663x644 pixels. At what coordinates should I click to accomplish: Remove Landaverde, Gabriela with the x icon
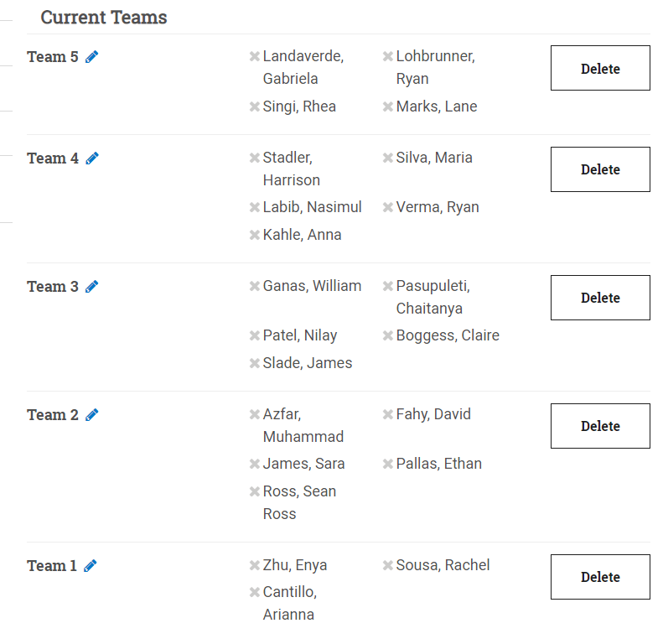254,57
